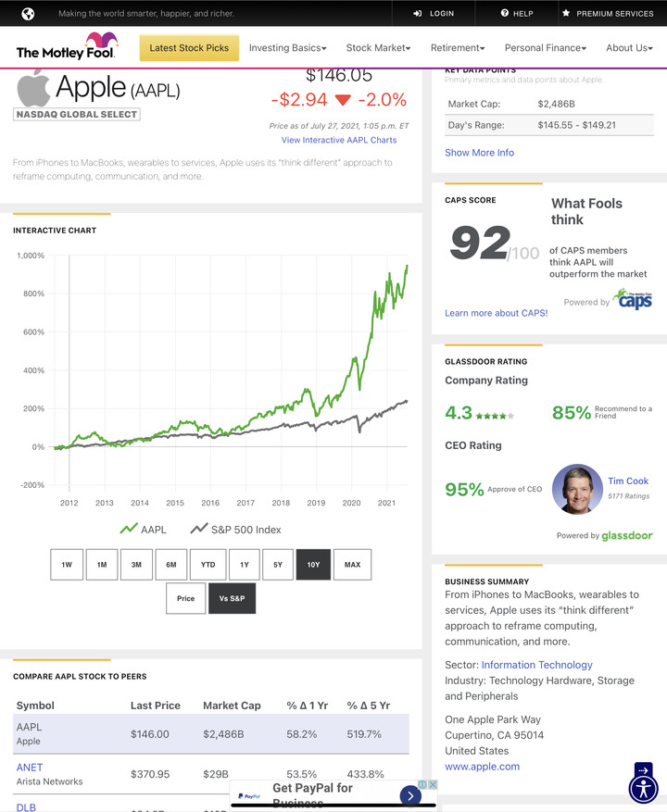Click the accessibility icon button
This screenshot has width=667, height=812.
643,788
